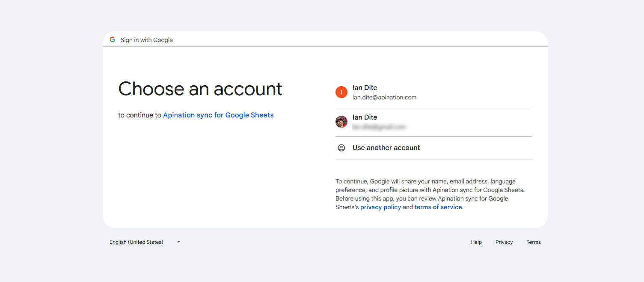Screen dimensions: 644x282
Task: Click the blurred gmail address under Ian Dite
Action: tap(379, 127)
